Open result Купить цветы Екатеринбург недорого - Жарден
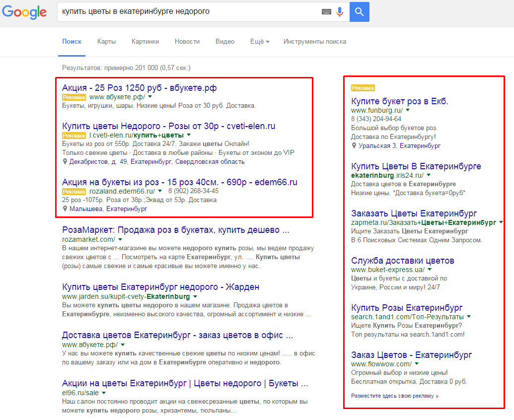This screenshot has width=514, height=420. click(160, 287)
